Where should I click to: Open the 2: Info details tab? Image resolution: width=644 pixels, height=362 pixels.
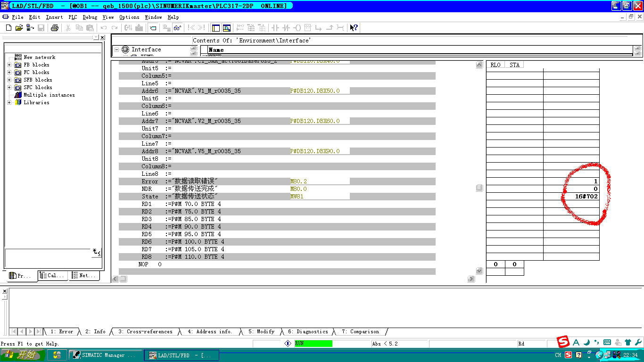(95, 332)
